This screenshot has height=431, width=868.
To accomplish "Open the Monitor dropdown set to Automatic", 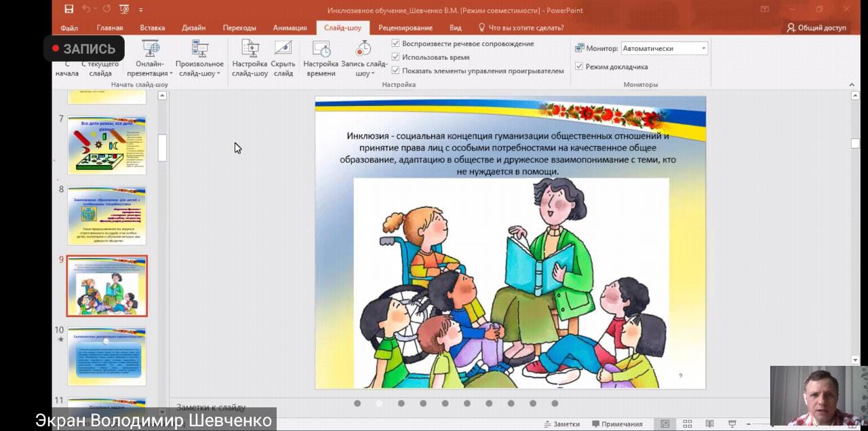I will 665,48.
